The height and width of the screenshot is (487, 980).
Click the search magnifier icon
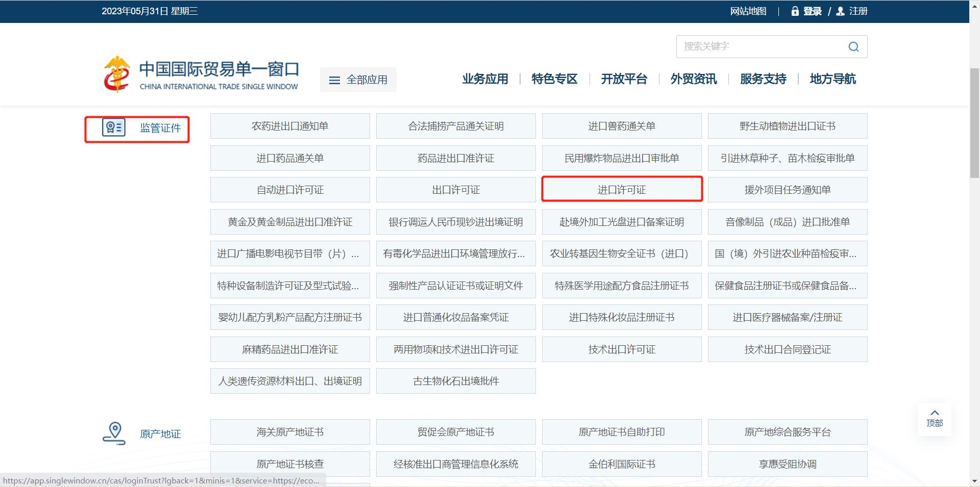[853, 47]
